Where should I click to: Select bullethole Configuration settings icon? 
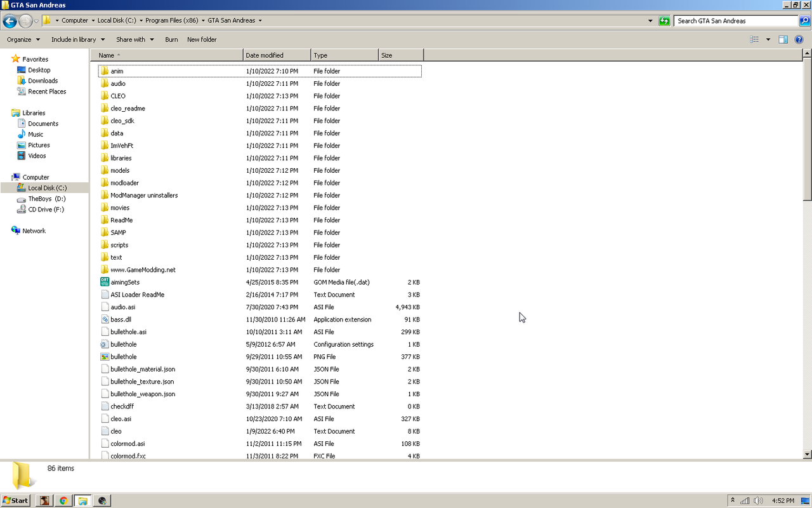pyautogui.click(x=105, y=344)
